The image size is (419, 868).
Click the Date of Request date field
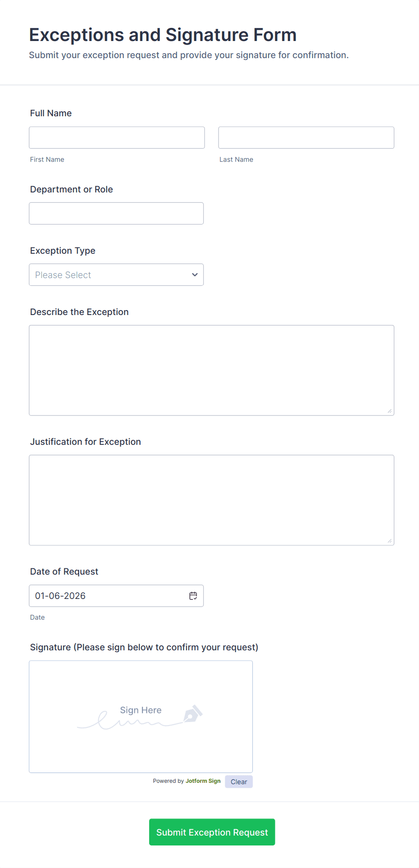(x=108, y=596)
